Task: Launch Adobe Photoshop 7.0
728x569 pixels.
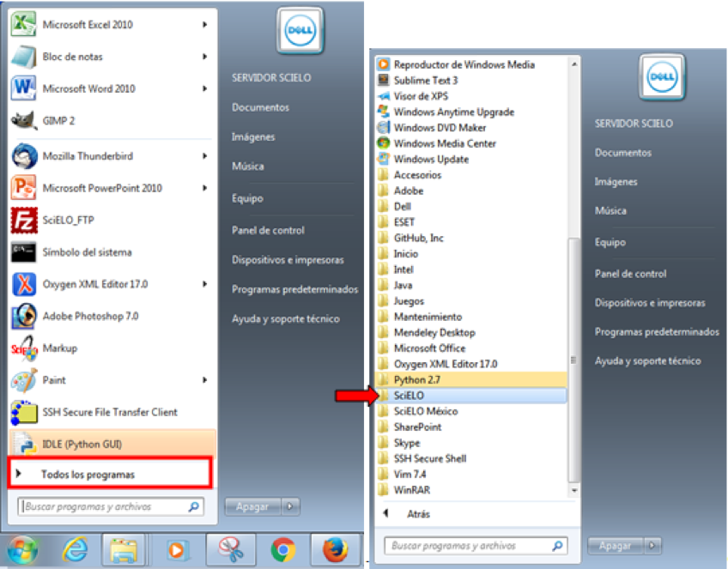Action: (x=89, y=316)
